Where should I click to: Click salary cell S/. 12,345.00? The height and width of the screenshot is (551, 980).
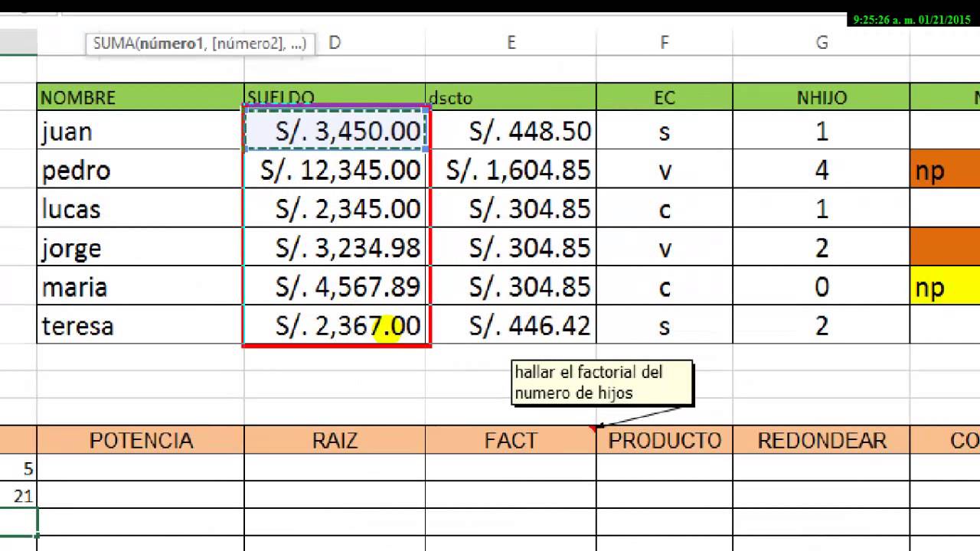(335, 170)
